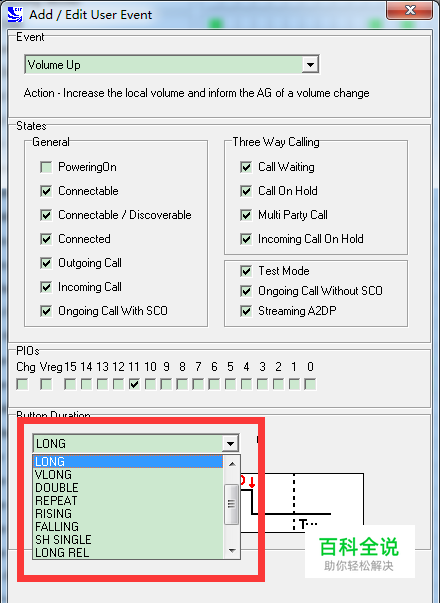
Task: Click the duration list scroll down arrow
Action: [x=232, y=551]
